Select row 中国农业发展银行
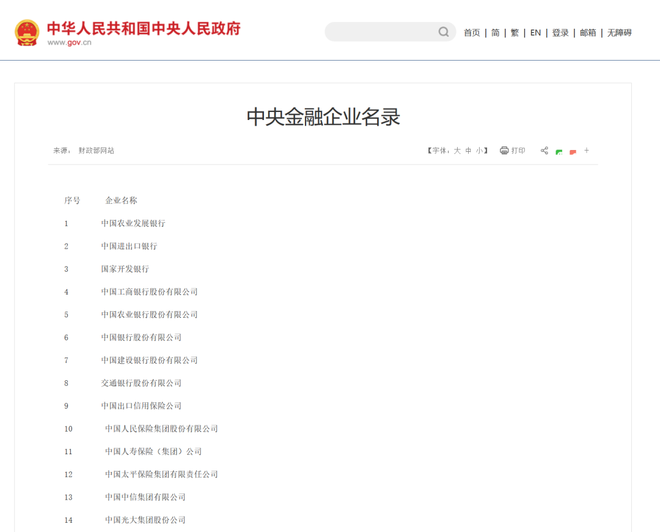This screenshot has width=660, height=532. pos(133,223)
